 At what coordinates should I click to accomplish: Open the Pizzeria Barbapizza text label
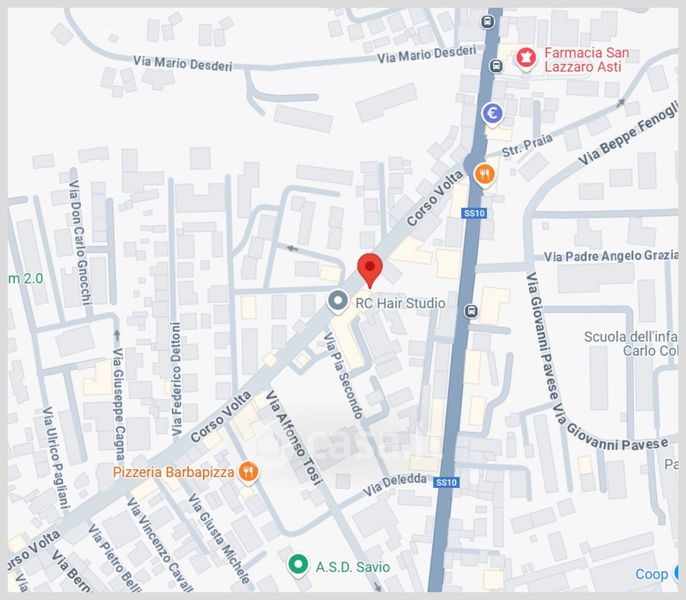[174, 472]
